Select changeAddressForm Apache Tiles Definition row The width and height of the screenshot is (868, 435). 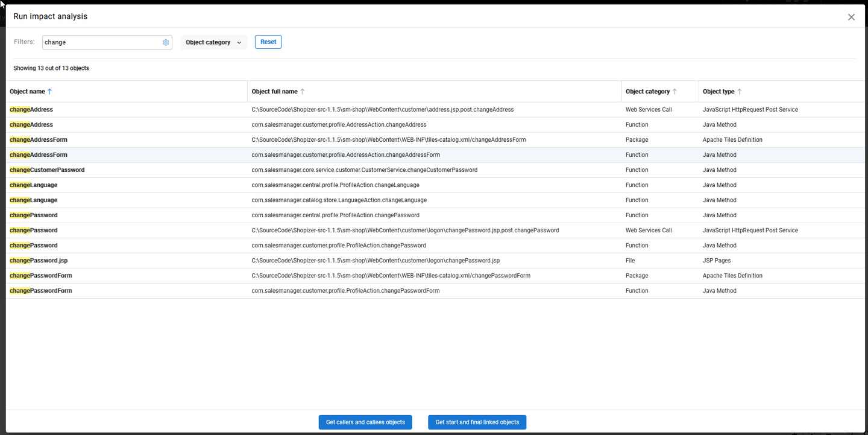pyautogui.click(x=39, y=140)
